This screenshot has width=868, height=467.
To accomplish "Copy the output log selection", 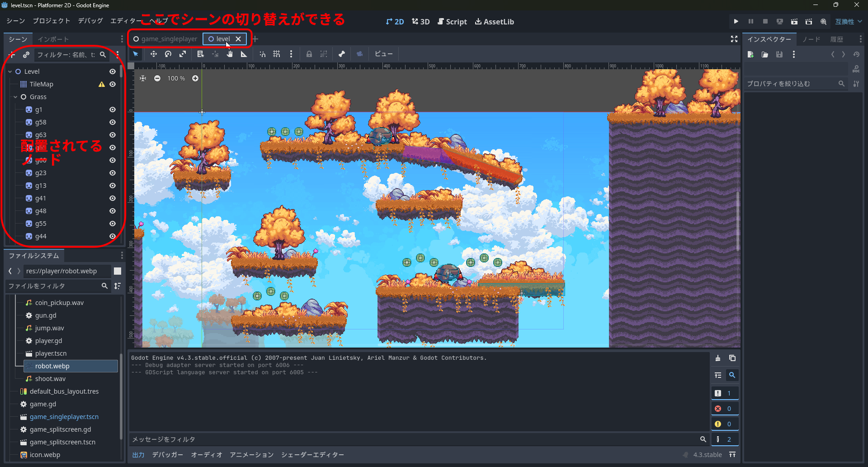I will [732, 358].
